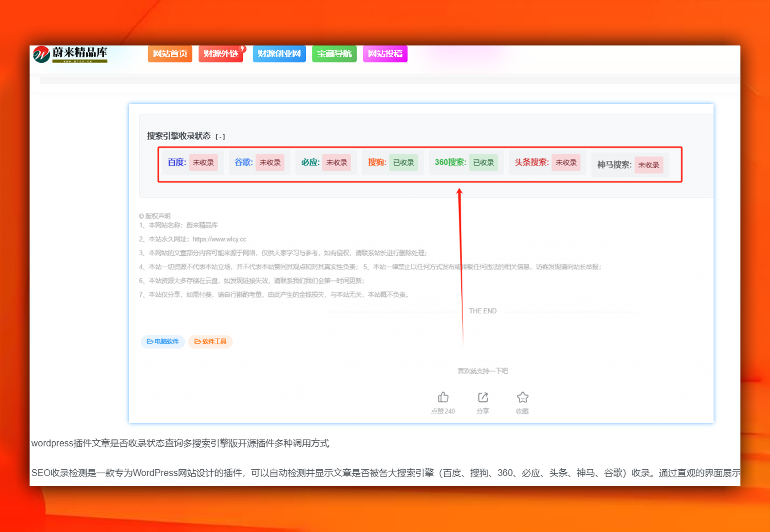Click the badge on 财源外链
The width and height of the screenshot is (770, 532).
(x=243, y=49)
